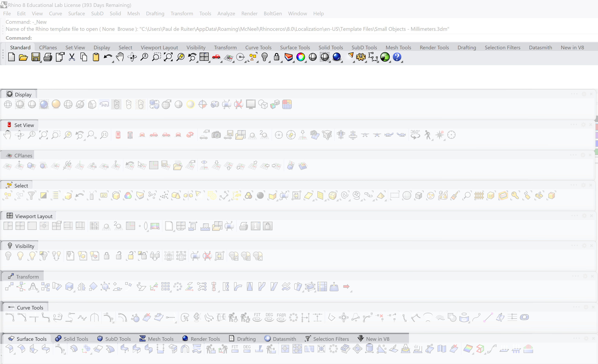
Task: Click the Undo arrow icon
Action: point(108,57)
